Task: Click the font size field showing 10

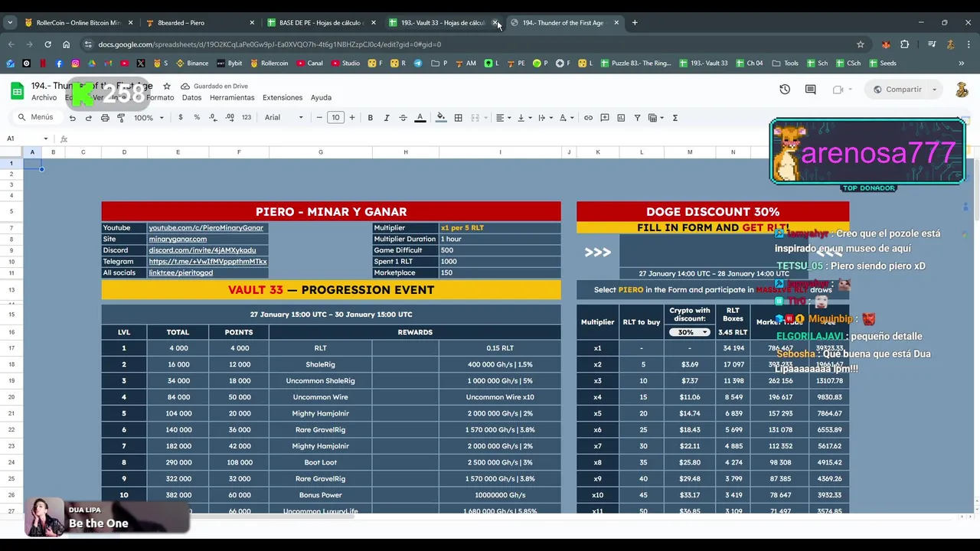Action: click(x=335, y=118)
